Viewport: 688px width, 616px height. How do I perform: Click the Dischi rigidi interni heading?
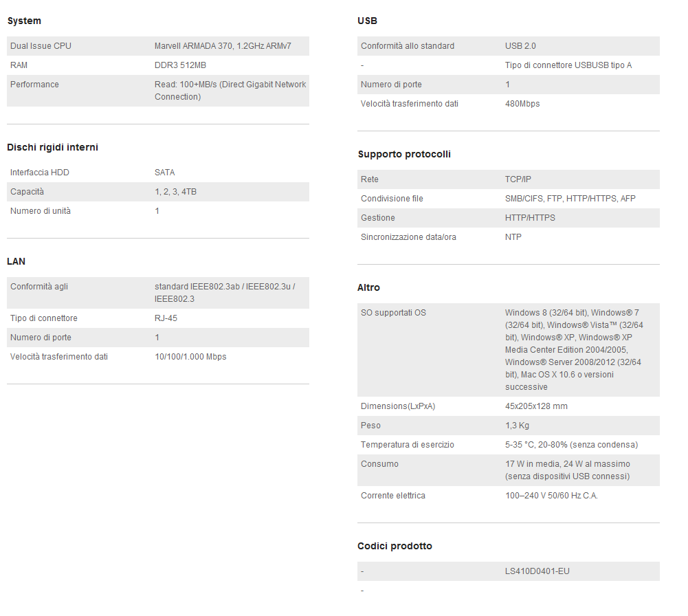52,147
